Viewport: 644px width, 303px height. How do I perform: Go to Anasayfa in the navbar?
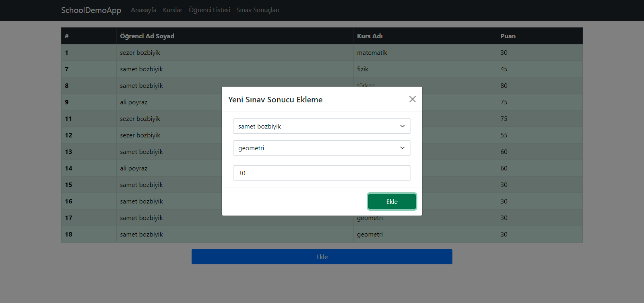pos(144,10)
